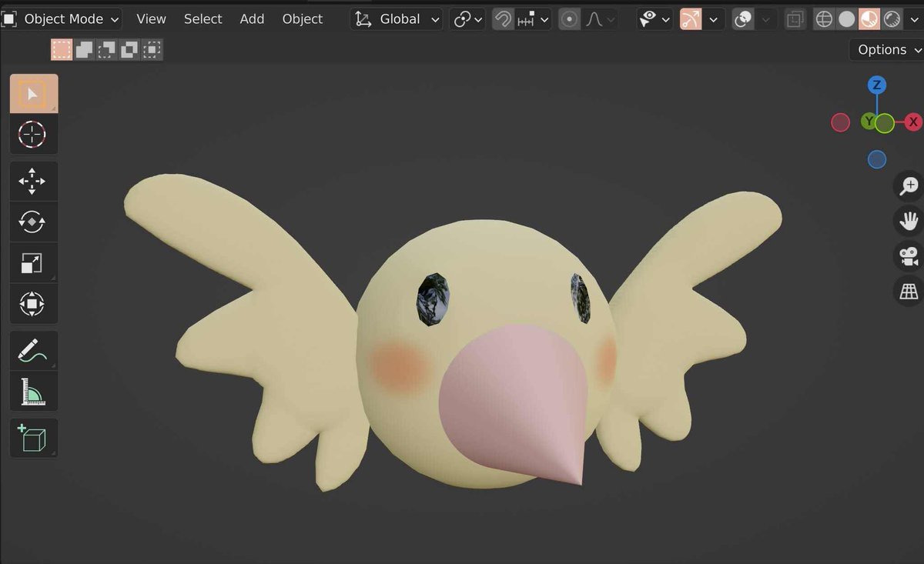This screenshot has height=564, width=924.
Task: Select the Select Box tool
Action: (33, 94)
